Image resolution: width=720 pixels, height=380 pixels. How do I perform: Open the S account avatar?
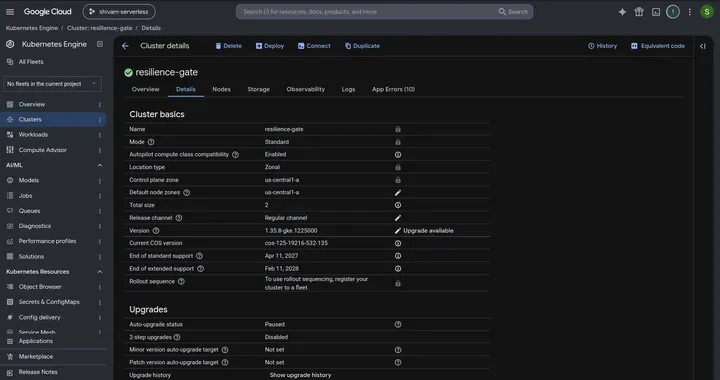pyautogui.click(x=706, y=12)
